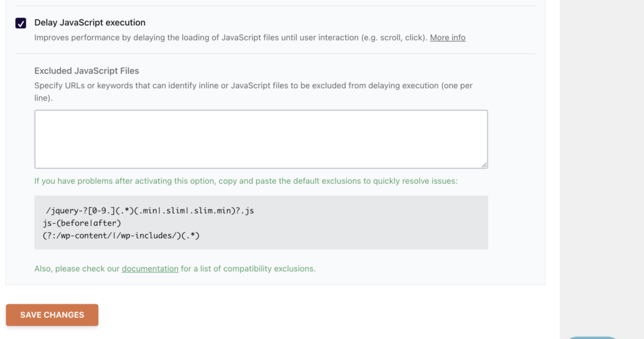The width and height of the screenshot is (644, 339).
Task: Click the 'Improves performance by delaying' description
Action: tap(230, 37)
